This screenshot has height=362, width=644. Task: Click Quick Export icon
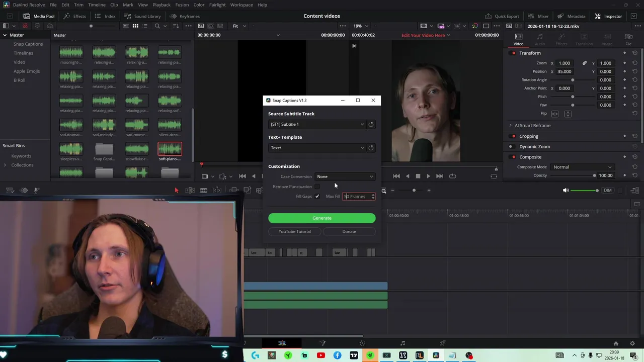(502, 16)
